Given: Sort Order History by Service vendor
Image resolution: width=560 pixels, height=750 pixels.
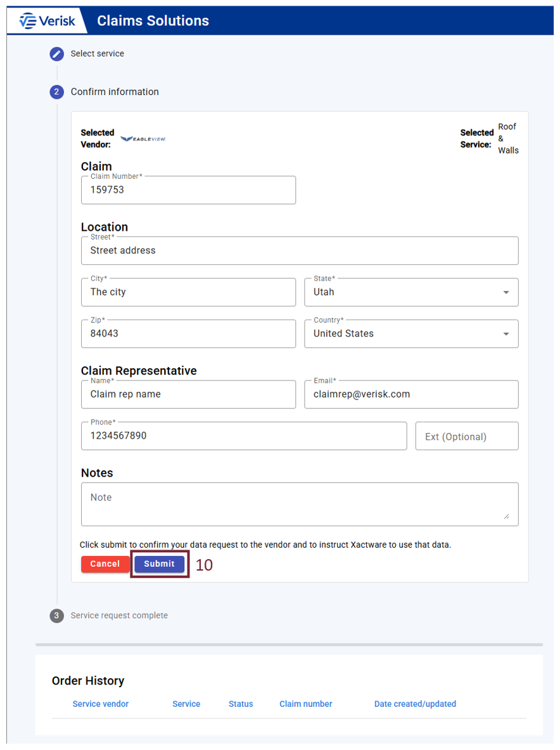Looking at the screenshot, I should (101, 704).
